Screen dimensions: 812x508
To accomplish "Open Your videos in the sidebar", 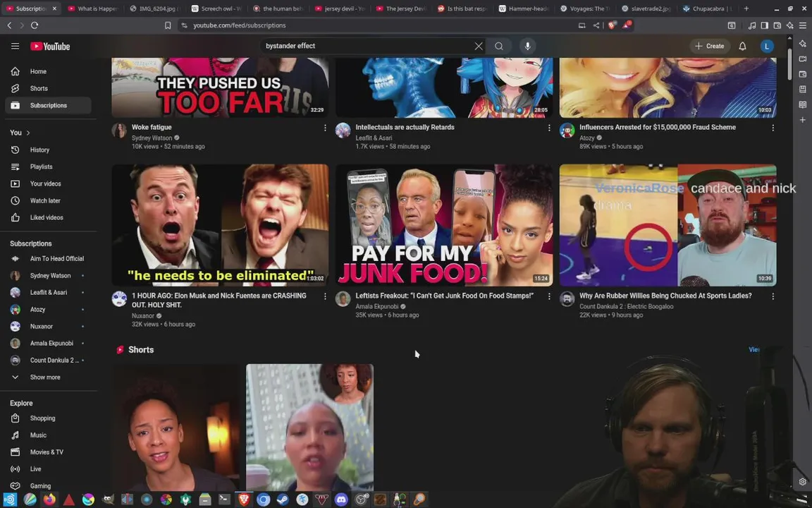I will [x=48, y=183].
